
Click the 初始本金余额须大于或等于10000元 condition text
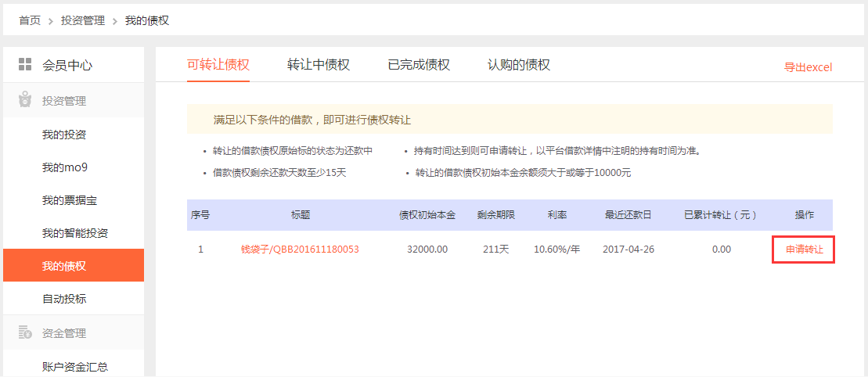pos(523,173)
